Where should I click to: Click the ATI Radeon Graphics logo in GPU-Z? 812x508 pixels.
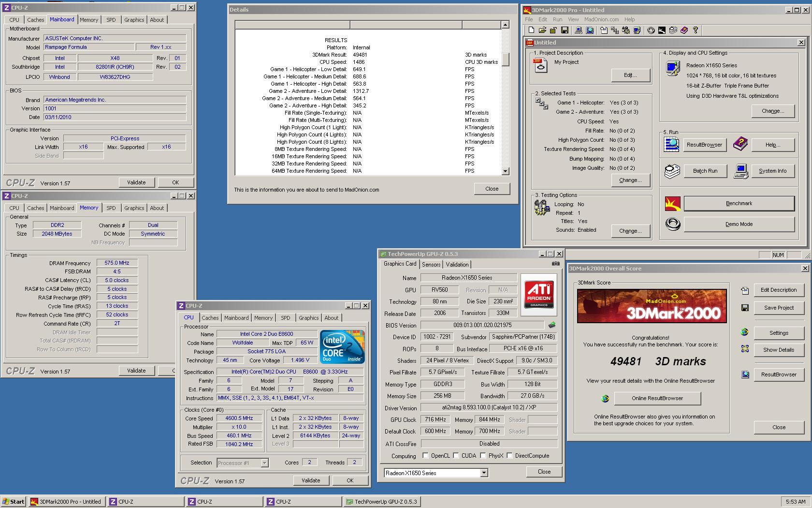coord(539,295)
